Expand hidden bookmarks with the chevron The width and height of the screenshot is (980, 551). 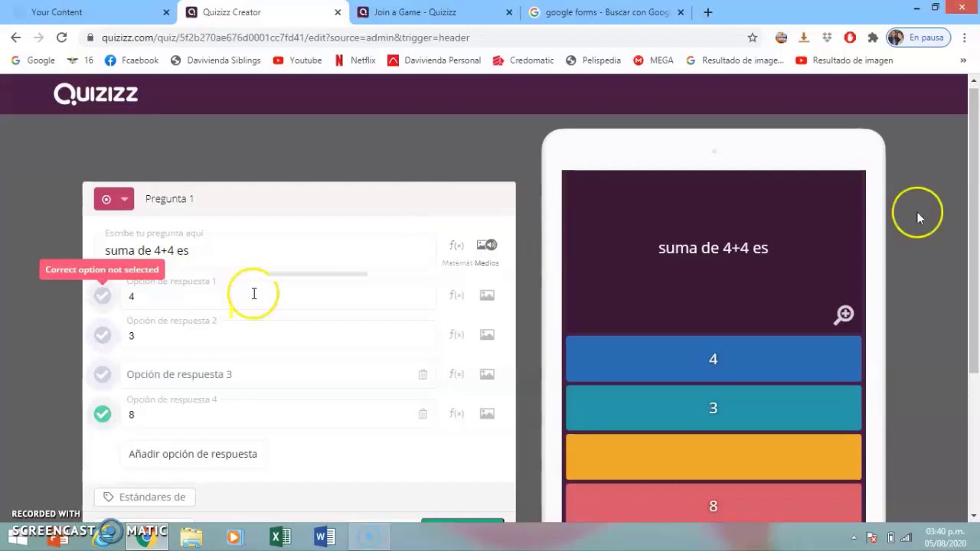click(963, 60)
